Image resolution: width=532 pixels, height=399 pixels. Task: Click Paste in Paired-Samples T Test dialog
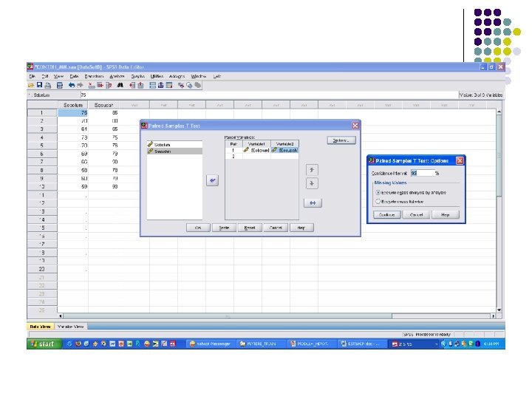pos(224,228)
